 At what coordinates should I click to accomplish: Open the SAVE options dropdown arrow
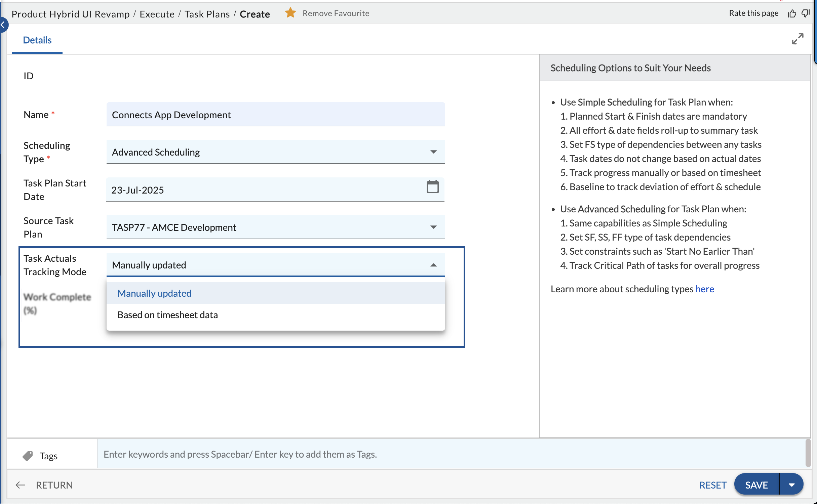(792, 485)
